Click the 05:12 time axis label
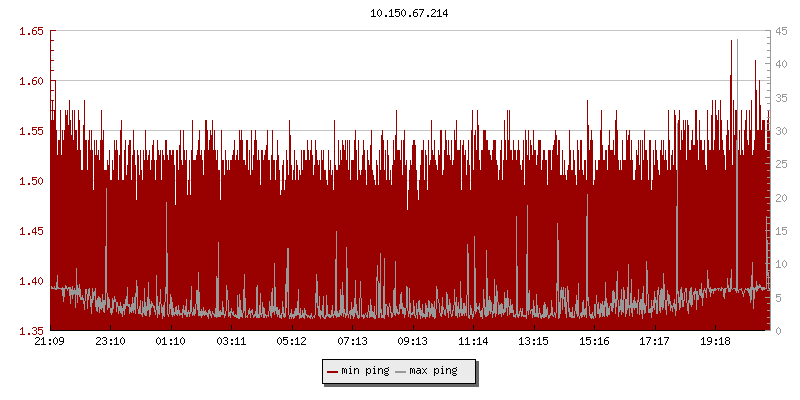This screenshot has height=400, width=800. pos(292,342)
